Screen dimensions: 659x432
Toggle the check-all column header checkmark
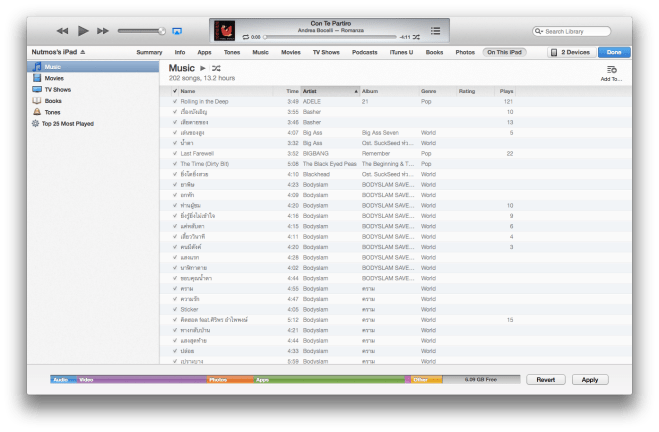click(174, 91)
